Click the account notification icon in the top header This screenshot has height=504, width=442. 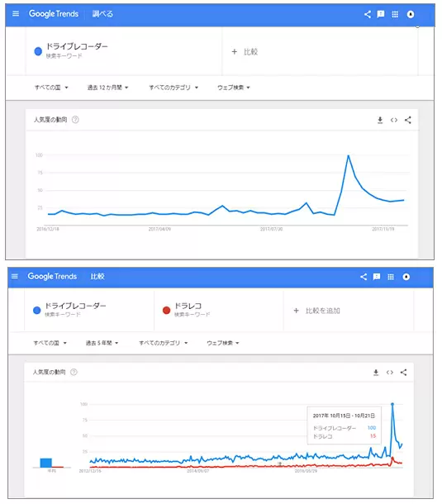411,14
